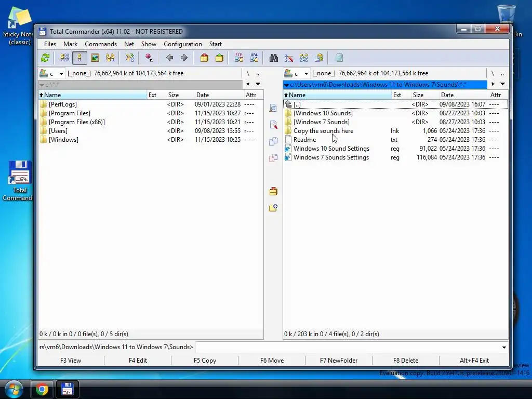The height and width of the screenshot is (399, 532).
Task: Click the Synchronize directories toolbar icon
Action: tap(304, 58)
